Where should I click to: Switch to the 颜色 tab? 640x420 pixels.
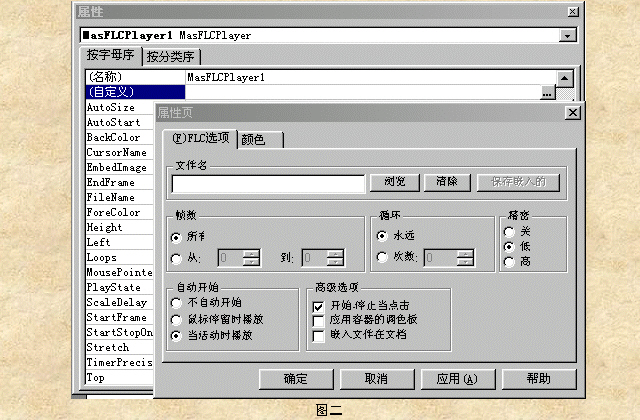(256, 139)
